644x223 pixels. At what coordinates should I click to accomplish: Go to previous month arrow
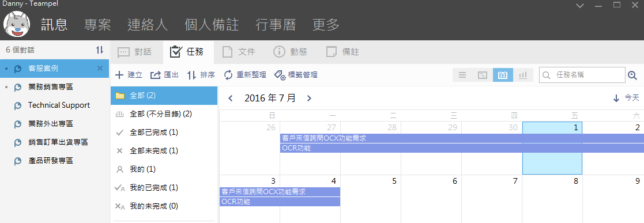pyautogui.click(x=231, y=98)
